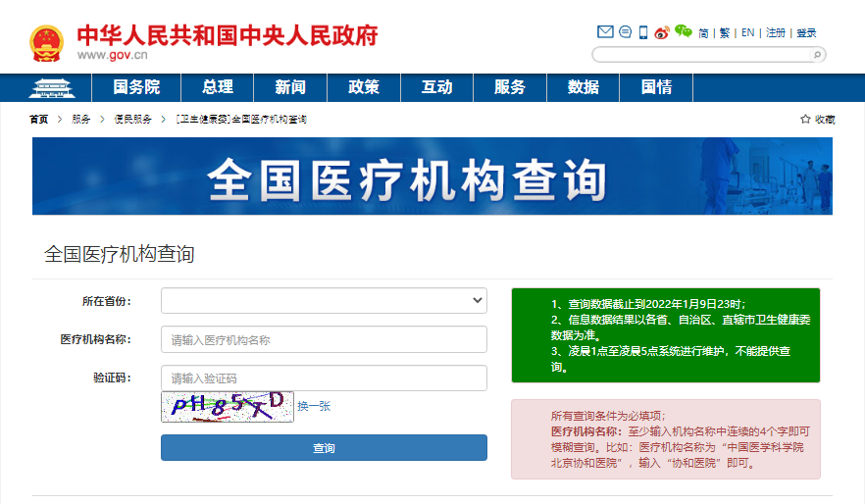Go to 便民服务 in breadcrumb

coord(133,119)
